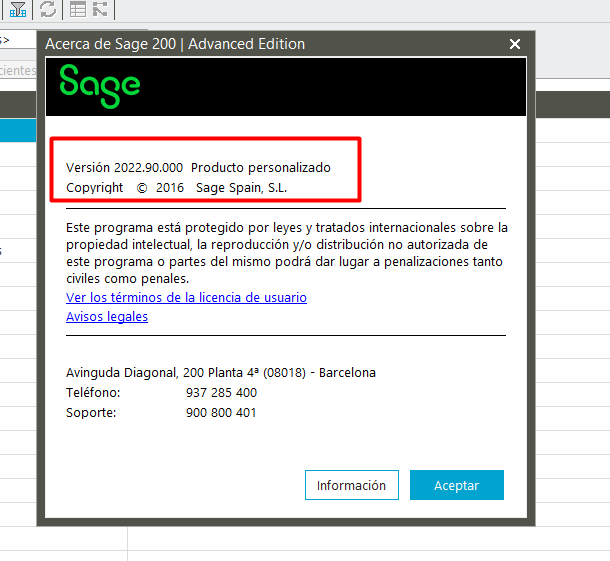Viewport: 610px width, 561px height.
Task: Click the Información button
Action: [x=352, y=485]
